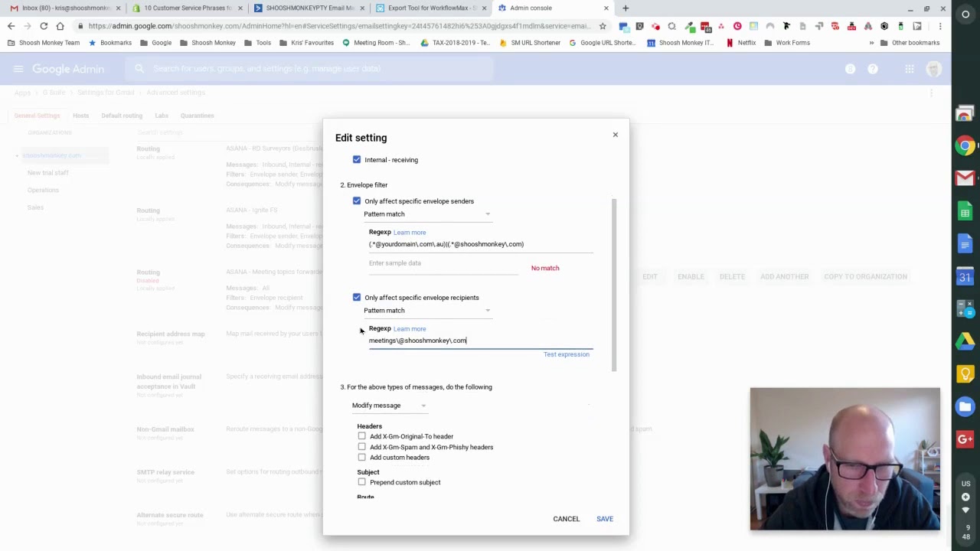
Task: Bookmark this page with star icon
Action: point(603,26)
